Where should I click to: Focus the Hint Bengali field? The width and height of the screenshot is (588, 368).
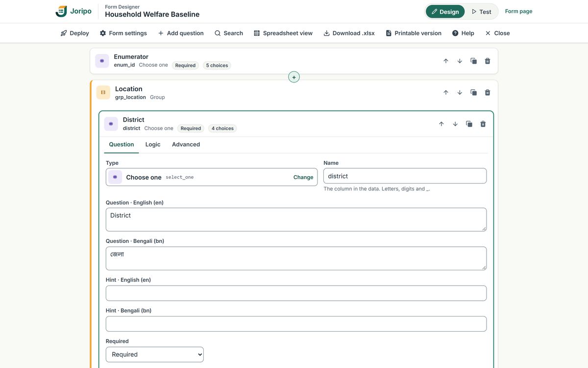click(296, 324)
